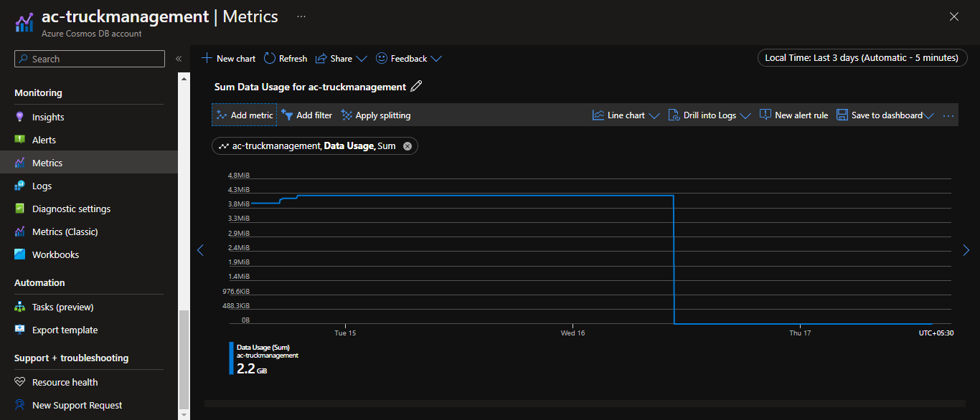Click the sidebar vertical scrollbar thumb
Screen dimensions: 980x420
tap(184, 358)
